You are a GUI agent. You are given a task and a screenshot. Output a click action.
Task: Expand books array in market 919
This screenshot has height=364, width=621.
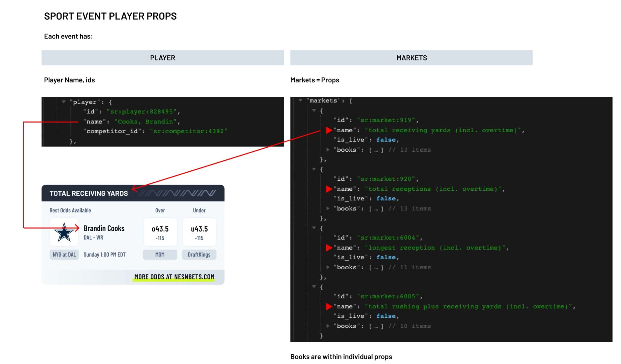328,150
